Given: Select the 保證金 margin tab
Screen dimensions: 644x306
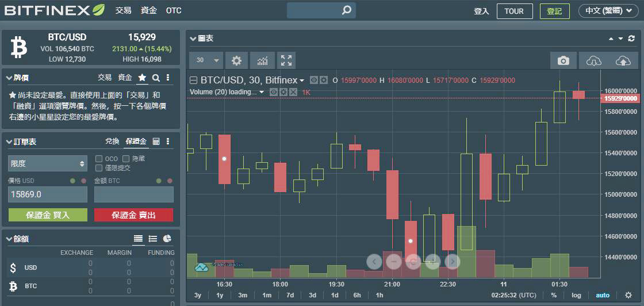Looking at the screenshot, I should [x=136, y=141].
